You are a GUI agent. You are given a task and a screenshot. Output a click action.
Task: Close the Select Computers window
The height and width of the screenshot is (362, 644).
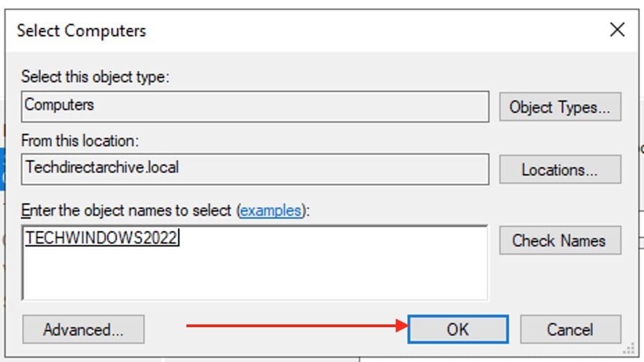click(x=616, y=30)
